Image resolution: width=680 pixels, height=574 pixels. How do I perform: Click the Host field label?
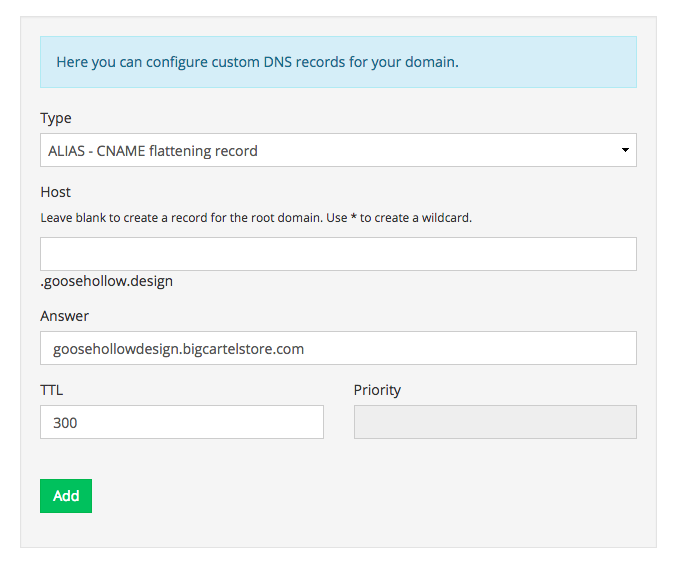point(56,192)
